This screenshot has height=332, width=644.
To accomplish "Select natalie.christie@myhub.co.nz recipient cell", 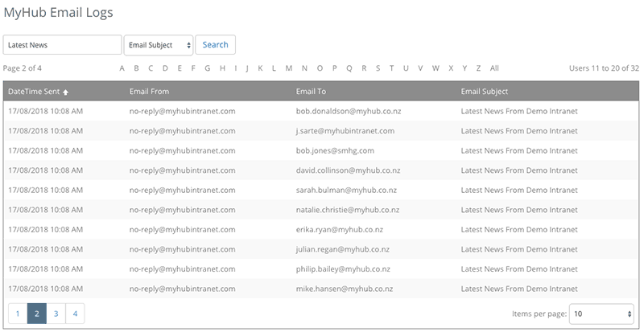I will (x=348, y=210).
